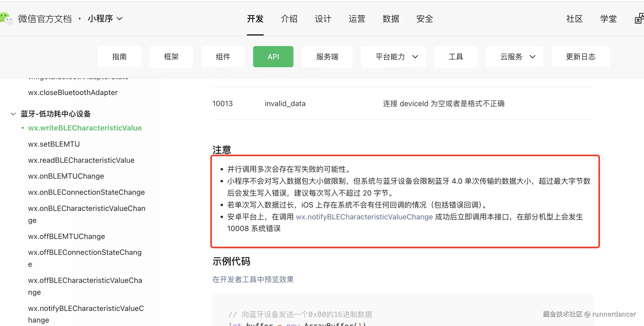Collapse the 蓝牙-低功耗中心设备 section
Viewport: 644px width, 326px height.
[13, 114]
